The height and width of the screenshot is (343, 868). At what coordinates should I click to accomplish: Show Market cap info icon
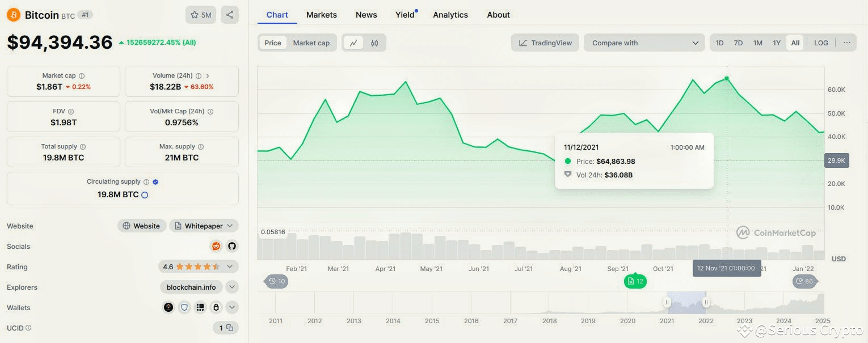click(82, 76)
